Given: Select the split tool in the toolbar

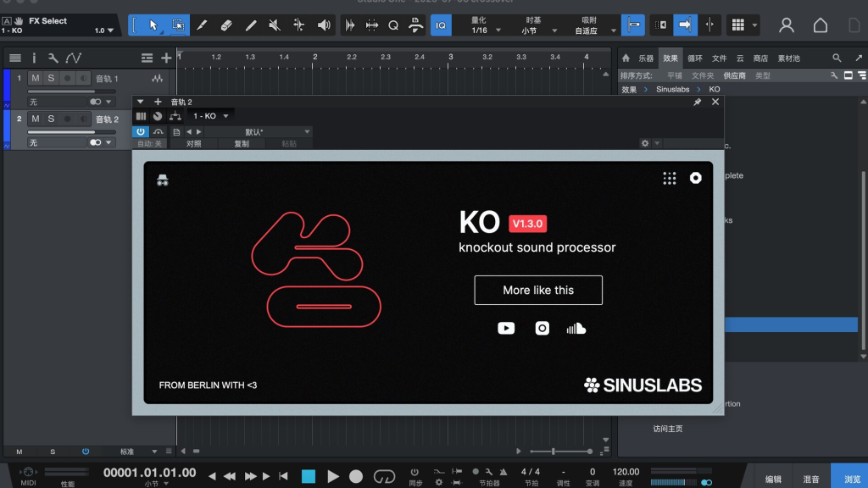Looking at the screenshot, I should click(202, 25).
